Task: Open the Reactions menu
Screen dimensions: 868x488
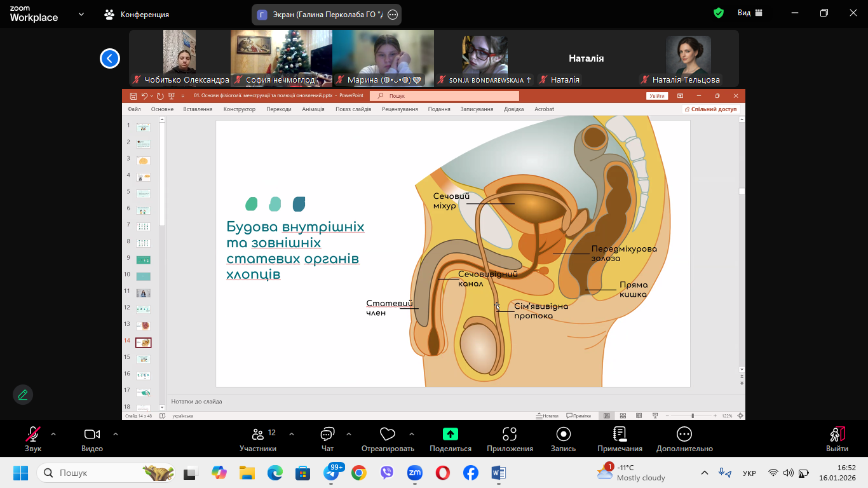Action: tap(387, 438)
